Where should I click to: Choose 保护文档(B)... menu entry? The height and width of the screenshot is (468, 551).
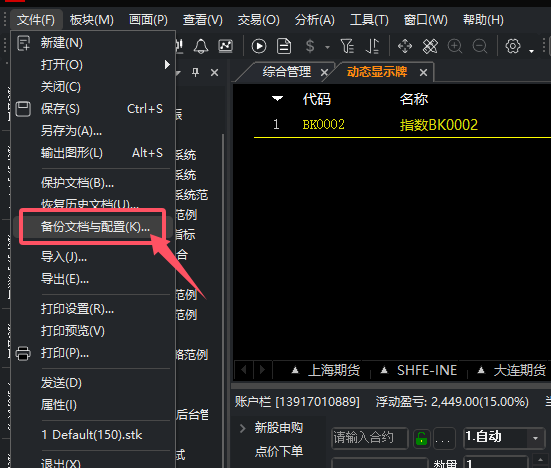click(x=93, y=183)
